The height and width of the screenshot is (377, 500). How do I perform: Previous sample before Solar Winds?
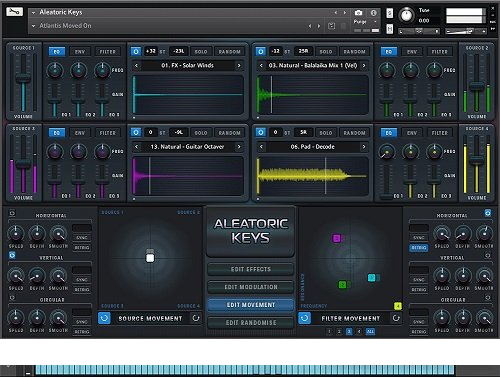(136, 65)
